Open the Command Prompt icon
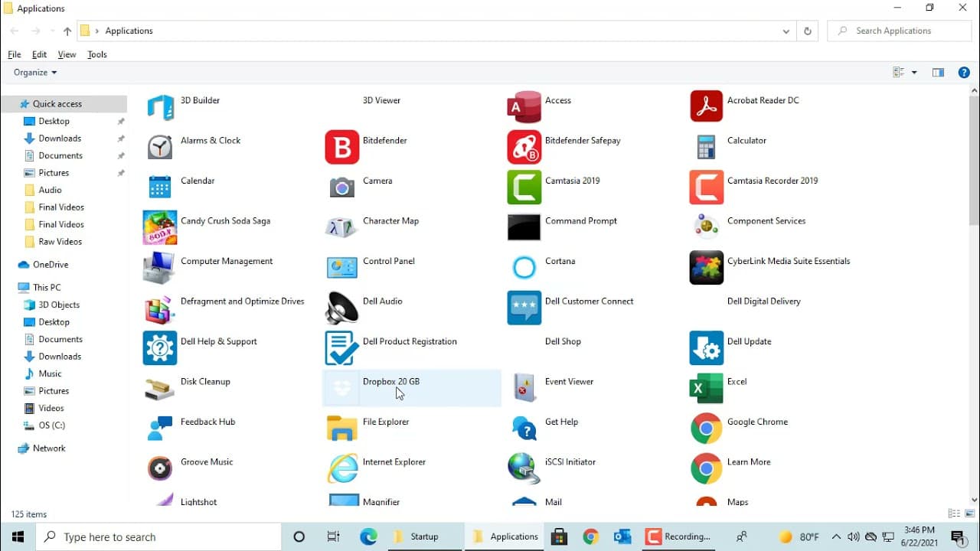The image size is (980, 551). (524, 227)
